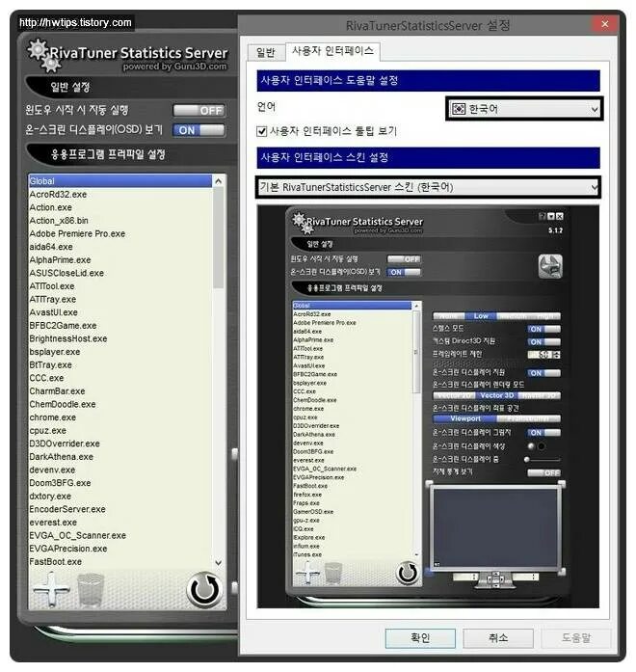The height and width of the screenshot is (672, 636).
Task: Select ChemDoodle.exe profile
Action: [x=119, y=405]
